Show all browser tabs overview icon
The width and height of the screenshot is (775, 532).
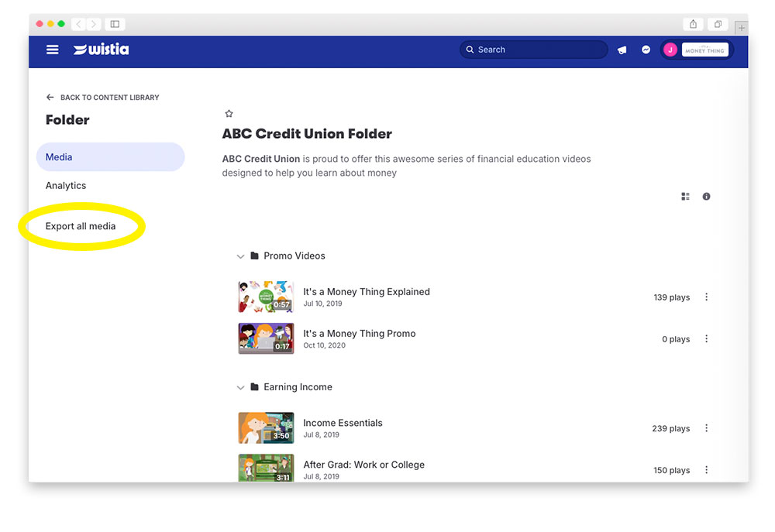[x=718, y=24]
